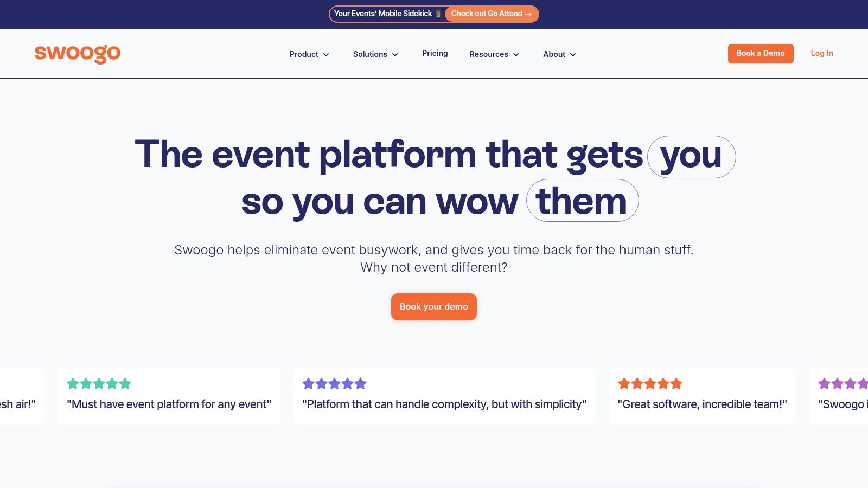This screenshot has height=488, width=868.
Task: Click the magenta star rating on far right
Action: [x=844, y=383]
